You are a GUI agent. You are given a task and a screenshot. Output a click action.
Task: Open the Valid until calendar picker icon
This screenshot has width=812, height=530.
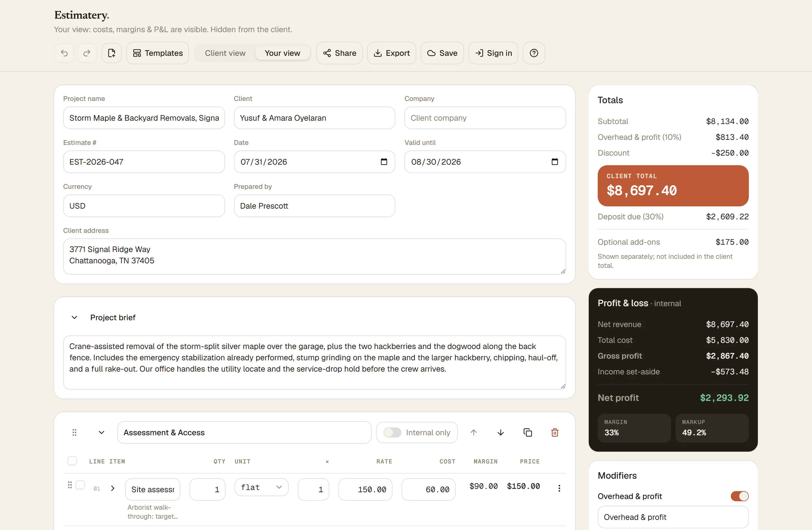click(554, 162)
